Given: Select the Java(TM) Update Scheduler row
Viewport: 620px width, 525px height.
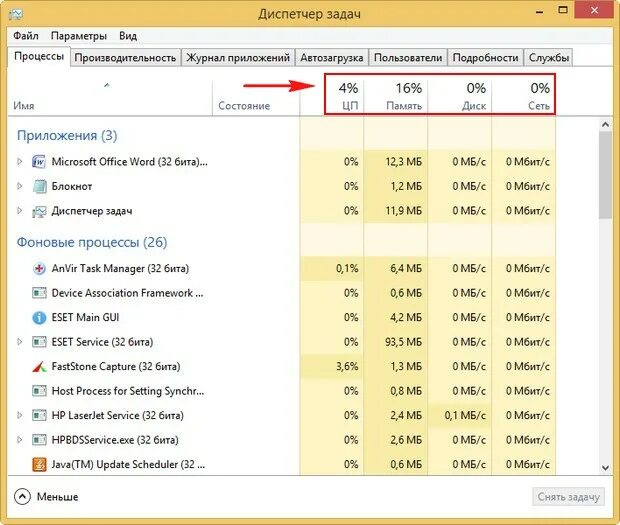Looking at the screenshot, I should tap(282, 465).
